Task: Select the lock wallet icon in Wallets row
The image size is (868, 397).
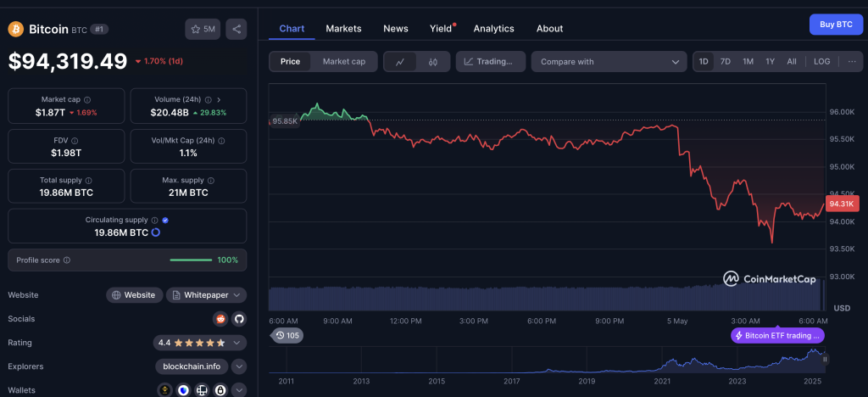Action: point(220,390)
